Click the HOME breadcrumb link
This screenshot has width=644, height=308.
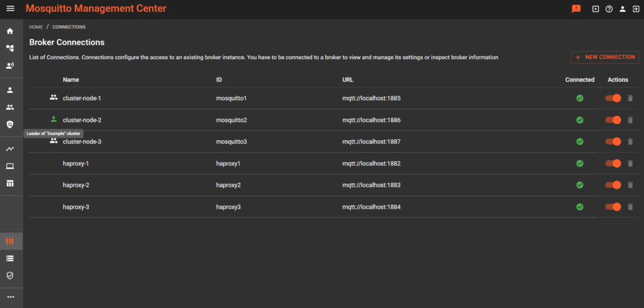[35, 27]
